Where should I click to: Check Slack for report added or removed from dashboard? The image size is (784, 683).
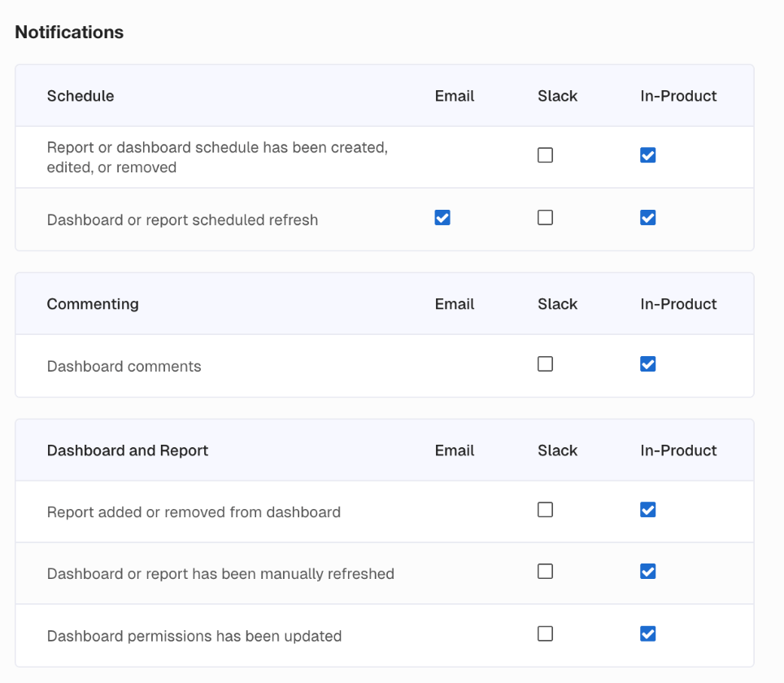545,510
